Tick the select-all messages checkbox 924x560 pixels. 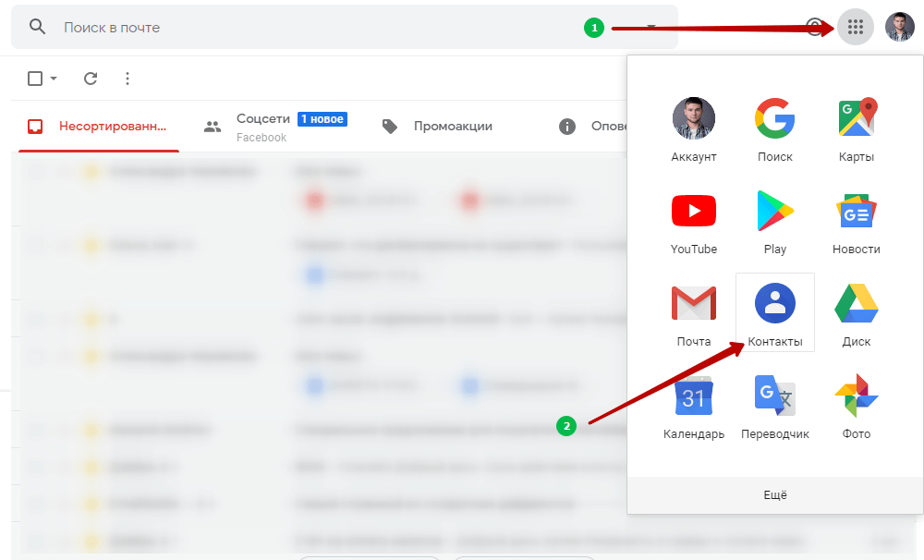(x=35, y=79)
